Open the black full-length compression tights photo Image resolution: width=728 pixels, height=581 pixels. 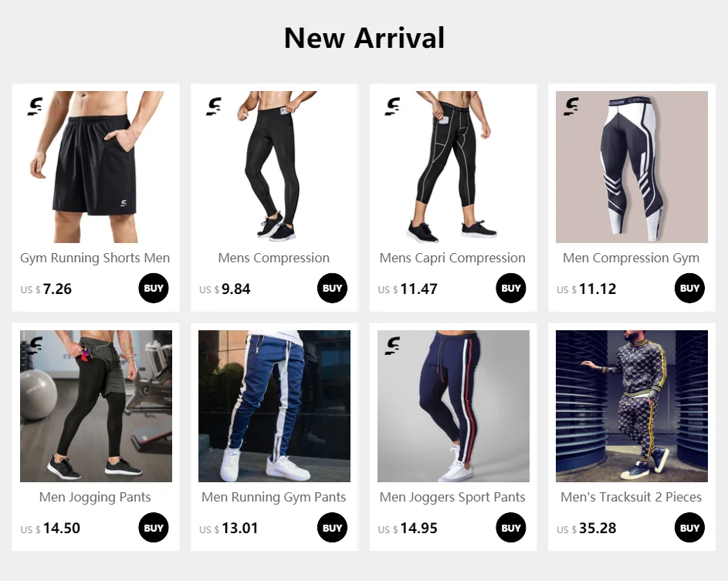click(274, 167)
